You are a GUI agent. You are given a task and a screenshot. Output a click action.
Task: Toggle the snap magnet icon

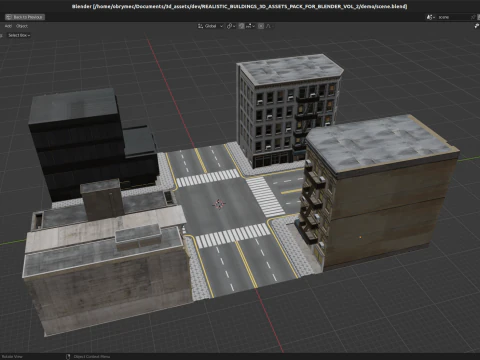[x=241, y=26]
